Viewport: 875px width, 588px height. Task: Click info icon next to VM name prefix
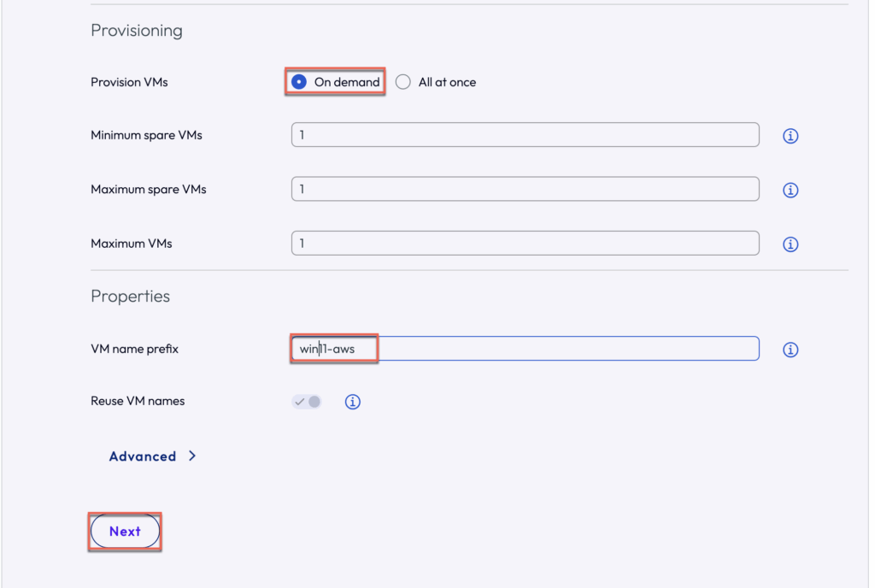(790, 350)
